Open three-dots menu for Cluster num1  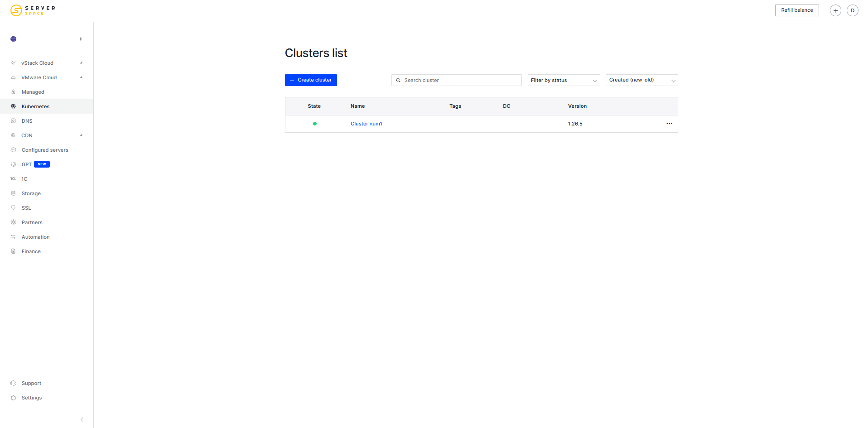click(x=669, y=124)
